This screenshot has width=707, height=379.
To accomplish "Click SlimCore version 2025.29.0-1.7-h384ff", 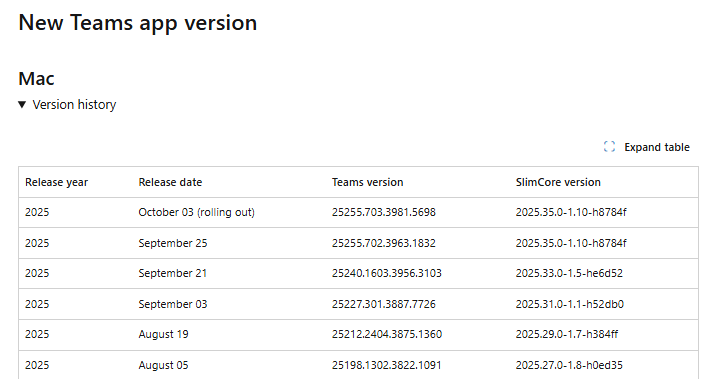I will click(567, 334).
